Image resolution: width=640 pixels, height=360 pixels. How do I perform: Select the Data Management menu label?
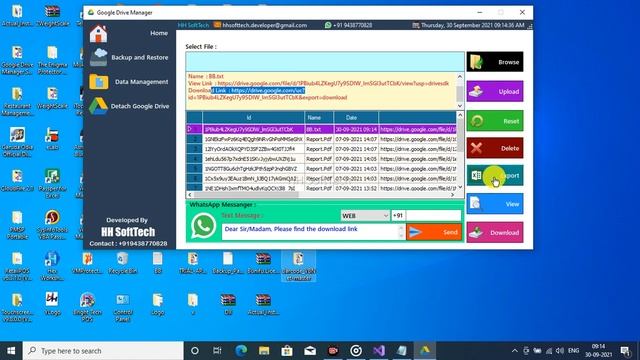coord(141,82)
